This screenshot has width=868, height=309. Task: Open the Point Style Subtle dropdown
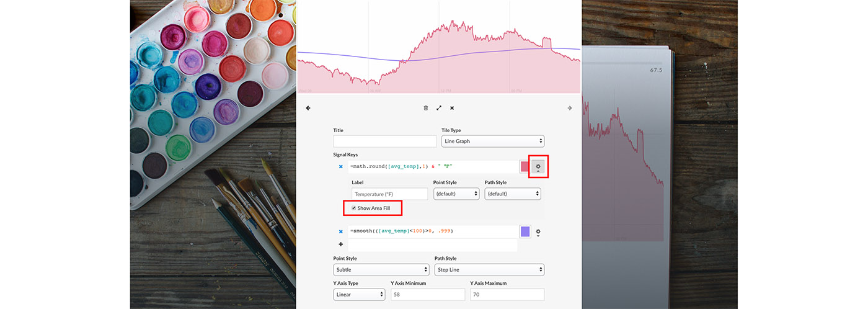tap(381, 270)
